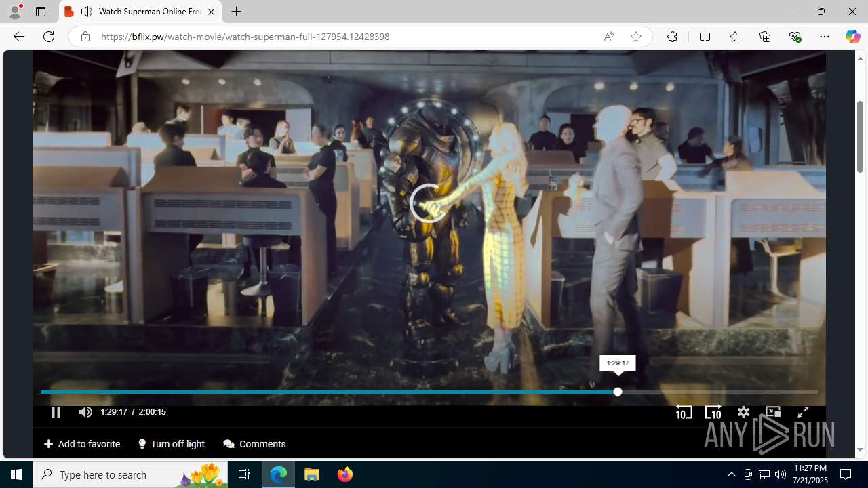
Task: Open the Comments section
Action: point(255,444)
